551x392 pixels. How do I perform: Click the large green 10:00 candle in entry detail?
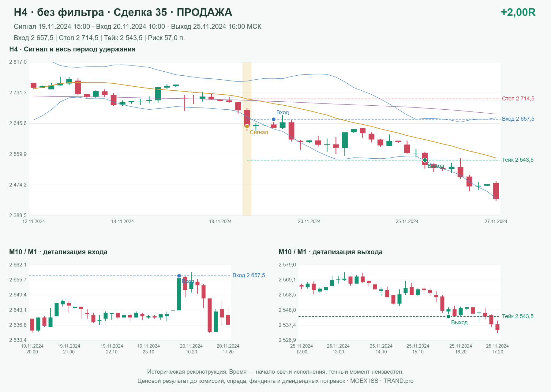tap(179, 294)
